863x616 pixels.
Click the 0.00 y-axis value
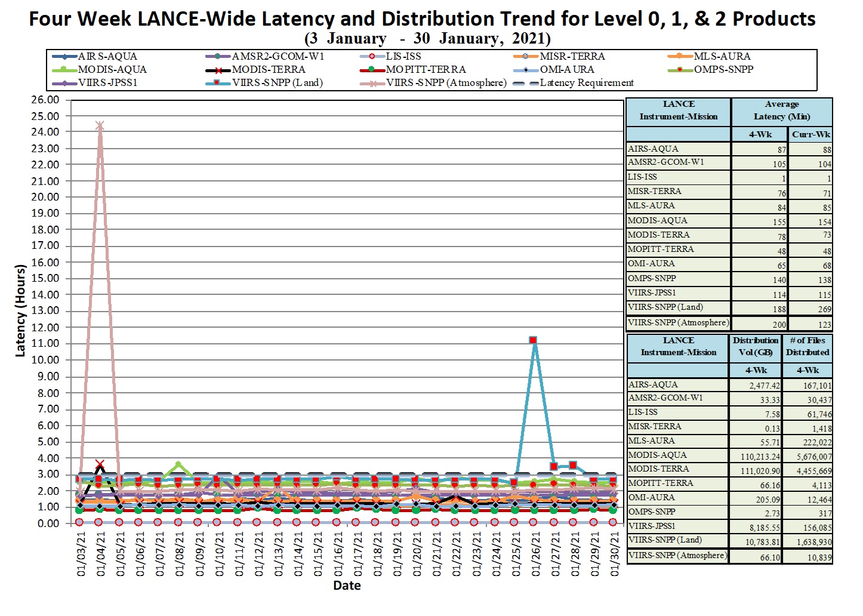48,523
